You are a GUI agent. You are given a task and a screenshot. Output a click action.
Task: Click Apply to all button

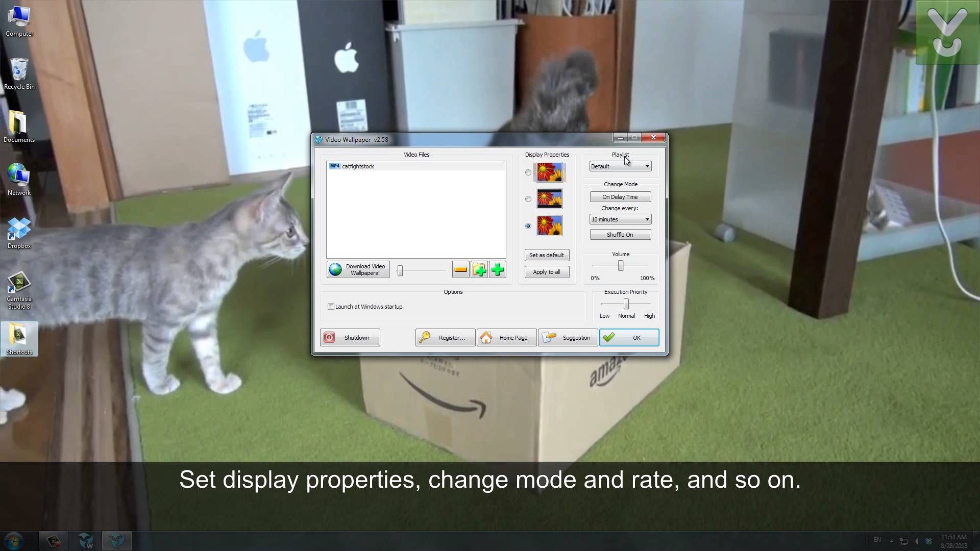[547, 271]
